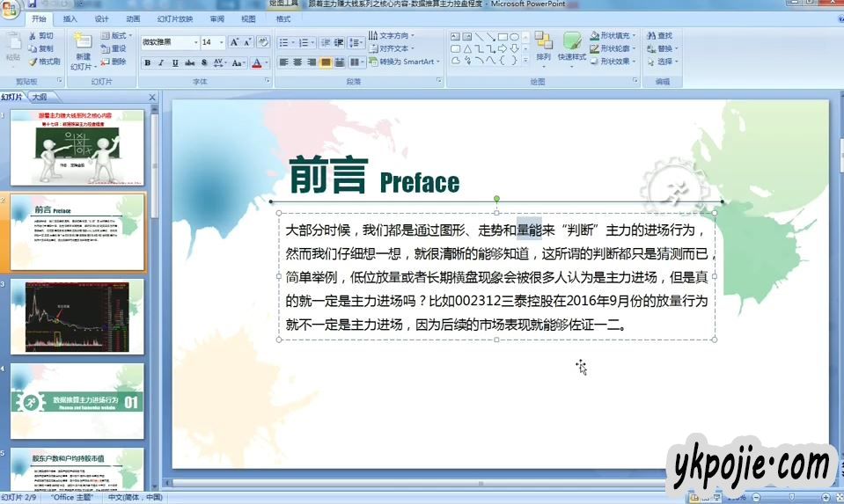Image resolution: width=844 pixels, height=504 pixels.
Task: Apply text shadow with the S icon
Action: (x=204, y=62)
